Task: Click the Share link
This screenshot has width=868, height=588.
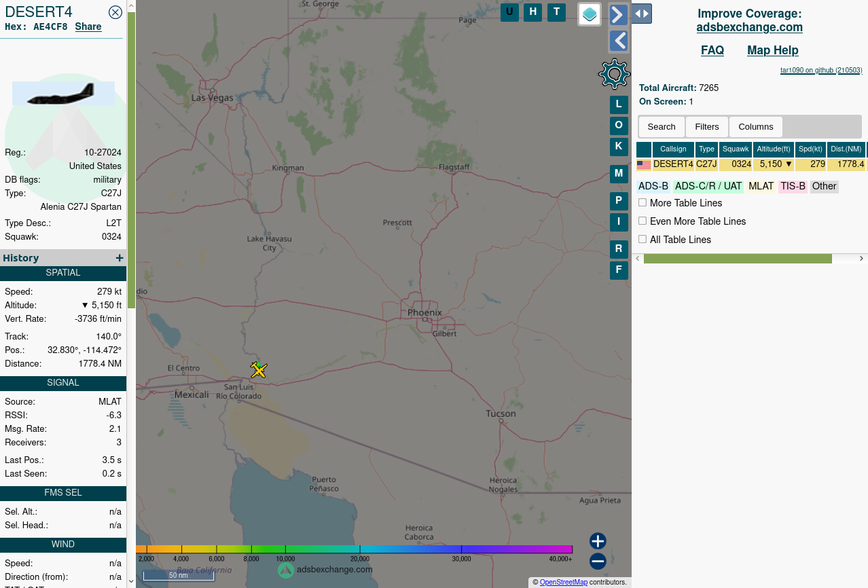Action: [88, 26]
